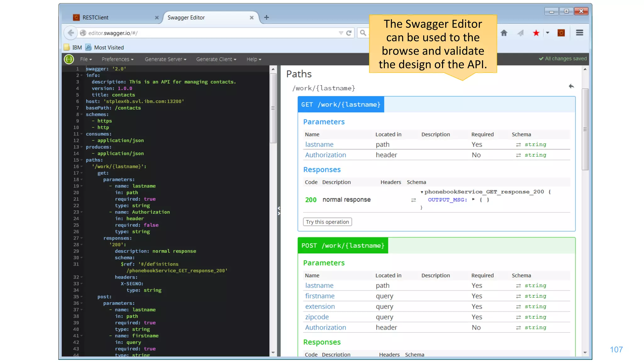Click the GET lastname parameter link
The image size is (644, 362).
pos(319,145)
